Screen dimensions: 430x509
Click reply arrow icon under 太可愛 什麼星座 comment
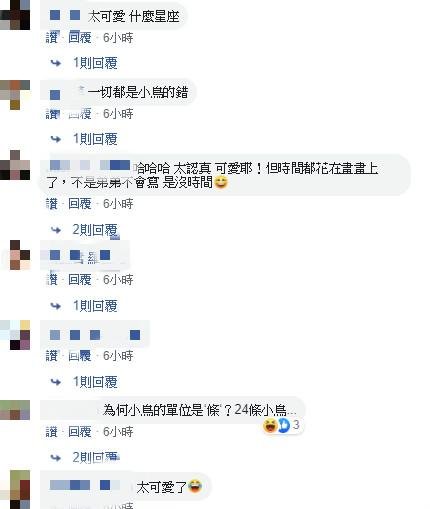[x=56, y=63]
